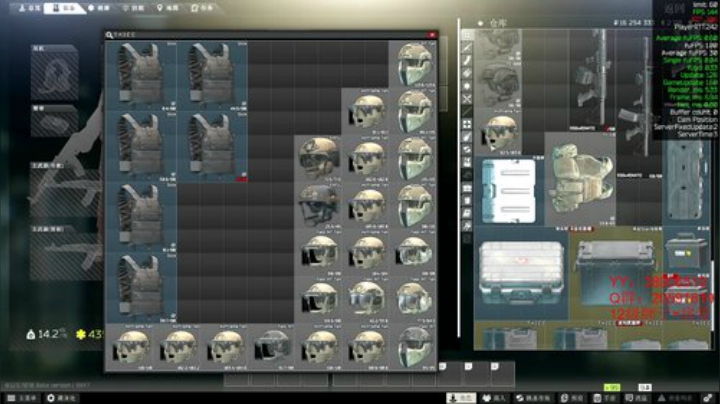Select the vest with the red durability marker

click(212, 146)
